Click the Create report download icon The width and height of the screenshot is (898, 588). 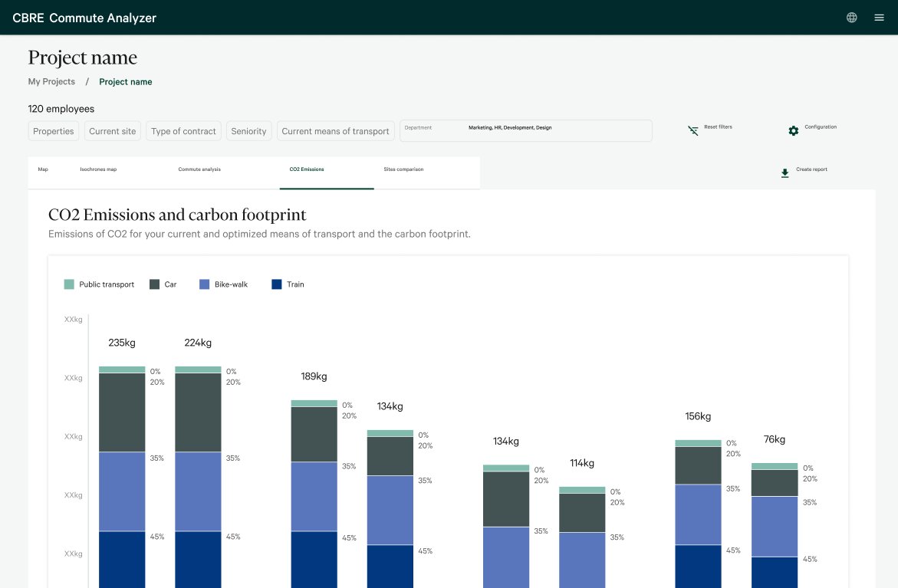tap(785, 173)
